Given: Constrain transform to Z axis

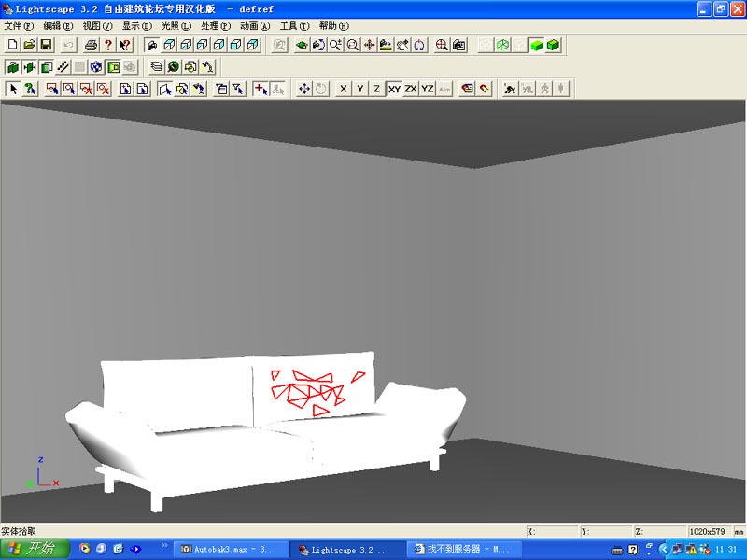Looking at the screenshot, I should 377,89.
